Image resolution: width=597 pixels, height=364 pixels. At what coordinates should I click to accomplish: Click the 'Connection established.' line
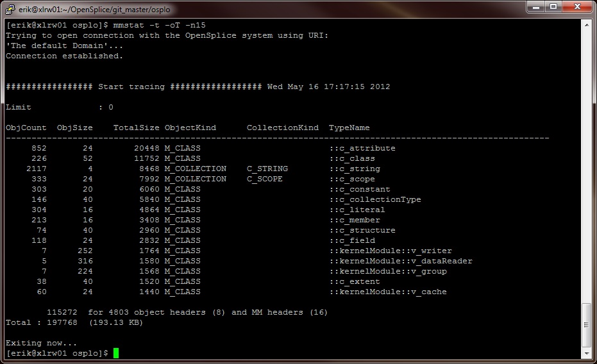(64, 56)
